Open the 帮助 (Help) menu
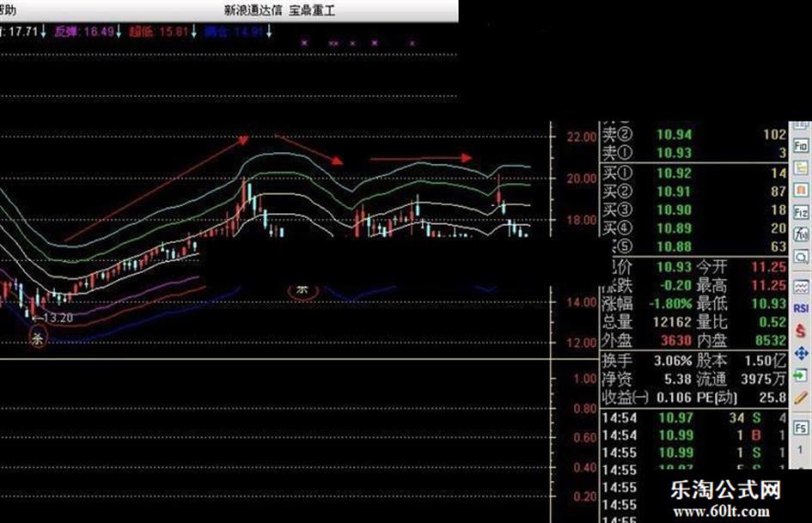 click(9, 9)
